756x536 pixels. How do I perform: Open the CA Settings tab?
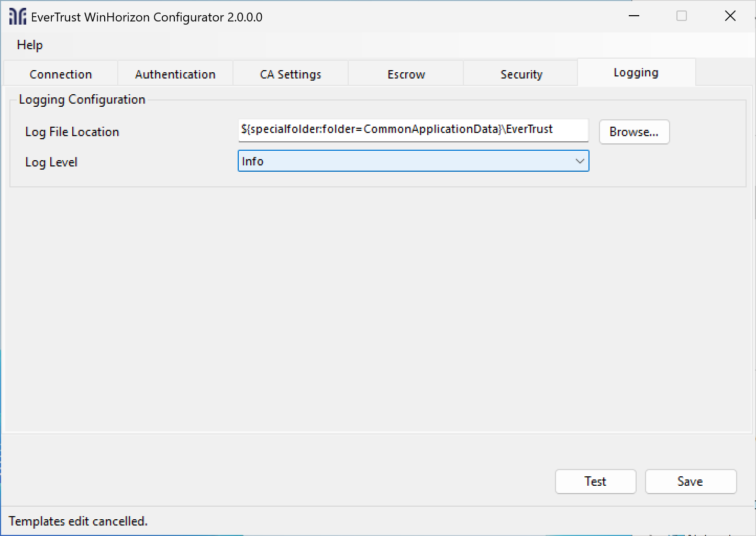click(290, 74)
